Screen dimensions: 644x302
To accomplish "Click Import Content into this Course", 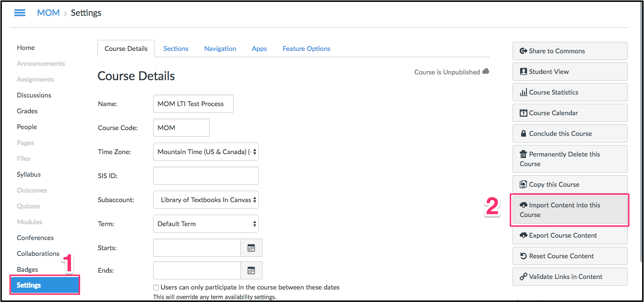I will (569, 210).
